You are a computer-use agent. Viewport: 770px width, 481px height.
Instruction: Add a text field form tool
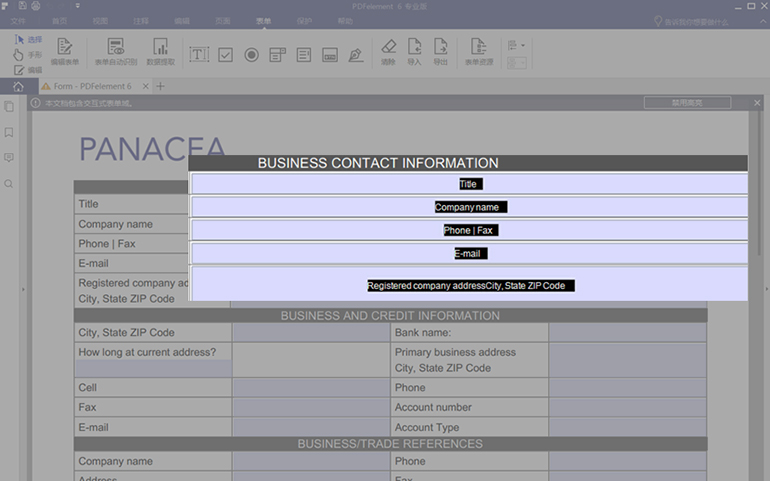[x=199, y=54]
